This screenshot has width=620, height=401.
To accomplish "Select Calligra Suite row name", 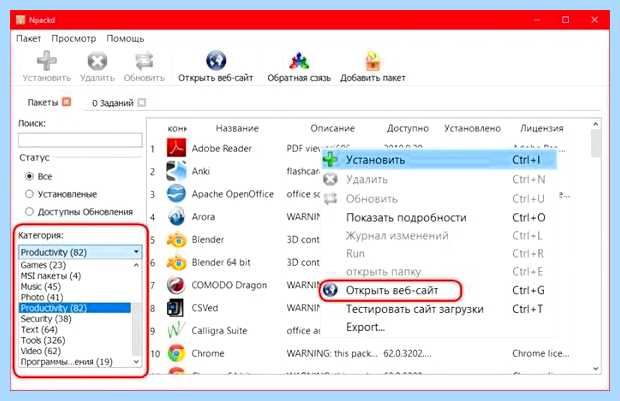I will coord(219,331).
